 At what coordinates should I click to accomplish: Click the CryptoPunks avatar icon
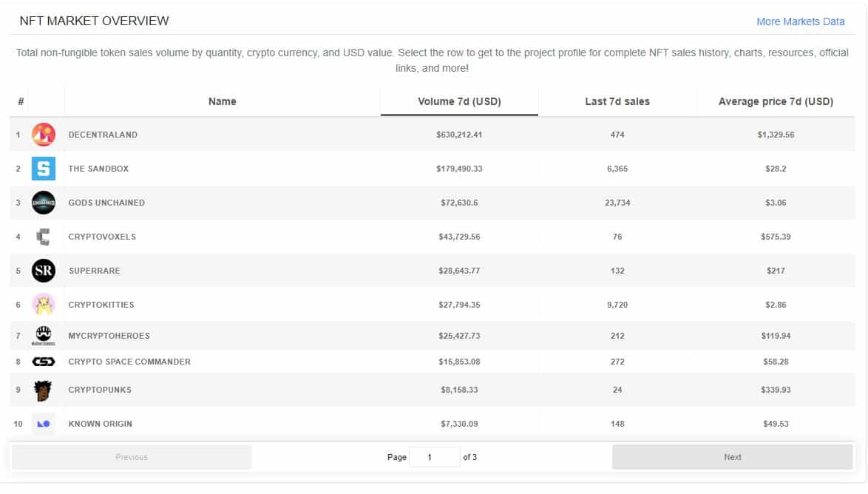pyautogui.click(x=43, y=390)
